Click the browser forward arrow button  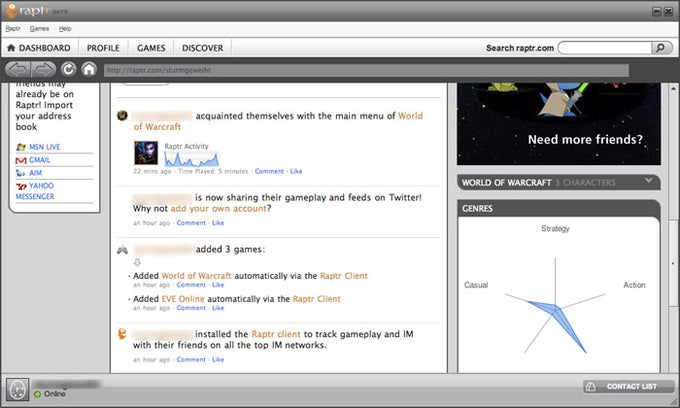[43, 69]
